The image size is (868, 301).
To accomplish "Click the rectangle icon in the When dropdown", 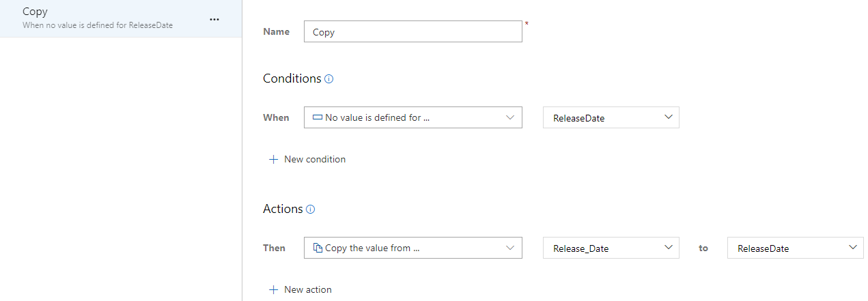I will coord(317,117).
